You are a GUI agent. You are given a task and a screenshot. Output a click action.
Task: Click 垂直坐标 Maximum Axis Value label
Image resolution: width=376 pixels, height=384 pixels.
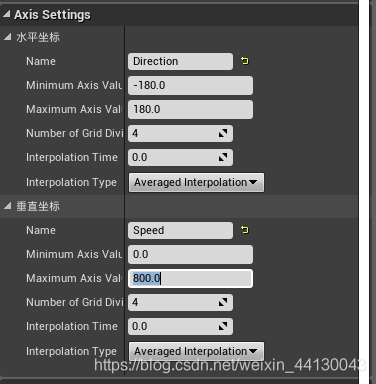click(x=74, y=278)
